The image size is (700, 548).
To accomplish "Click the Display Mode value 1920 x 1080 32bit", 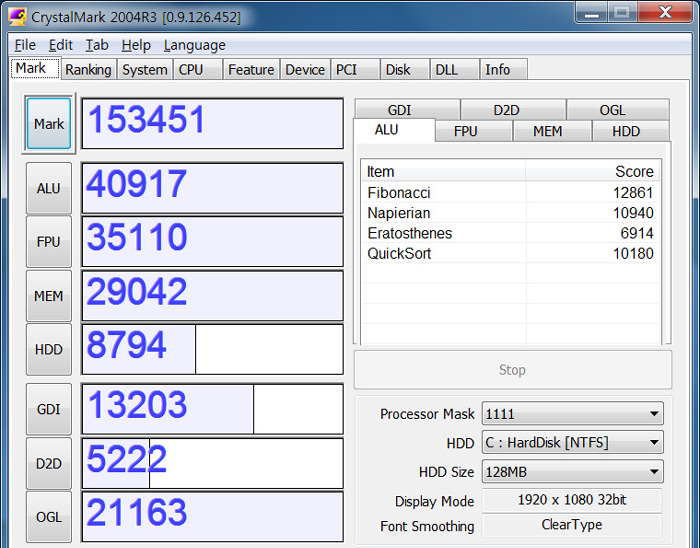I will click(572, 500).
